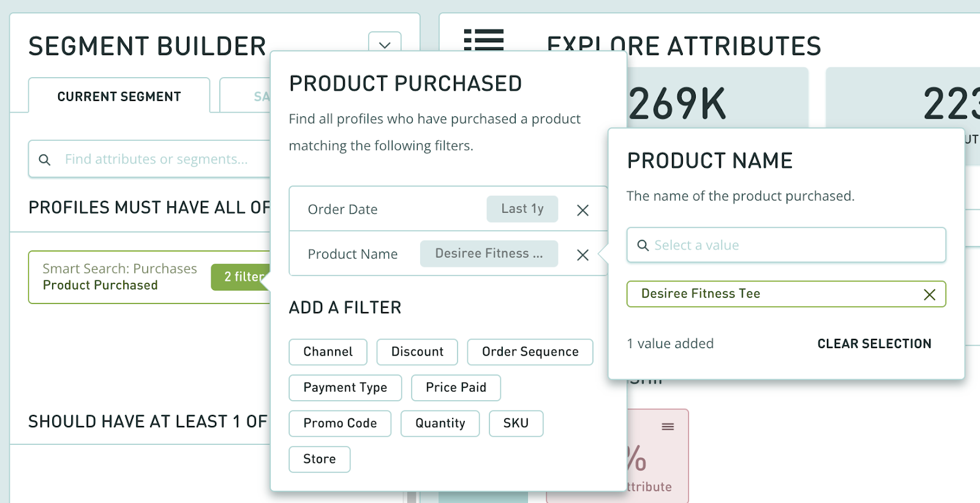Select the Product Name filter row label

click(353, 254)
